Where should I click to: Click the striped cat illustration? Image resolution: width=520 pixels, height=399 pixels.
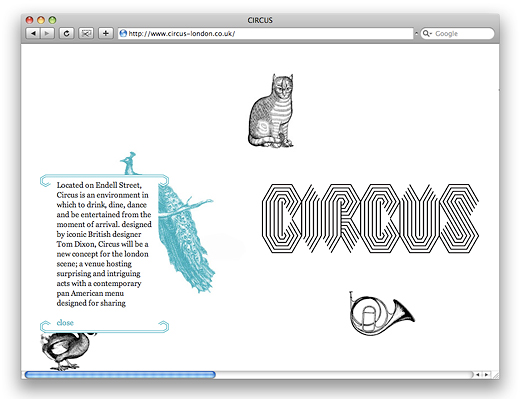(x=272, y=111)
